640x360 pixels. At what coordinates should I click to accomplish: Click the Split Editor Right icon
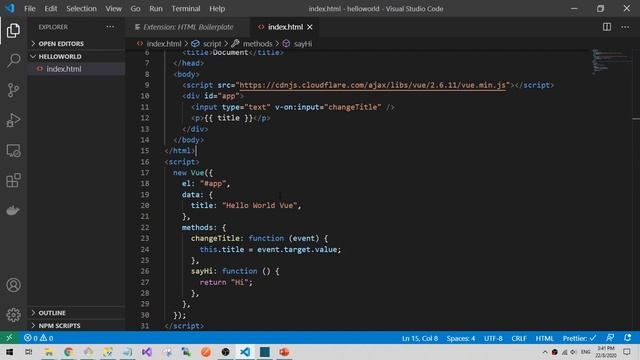(607, 27)
